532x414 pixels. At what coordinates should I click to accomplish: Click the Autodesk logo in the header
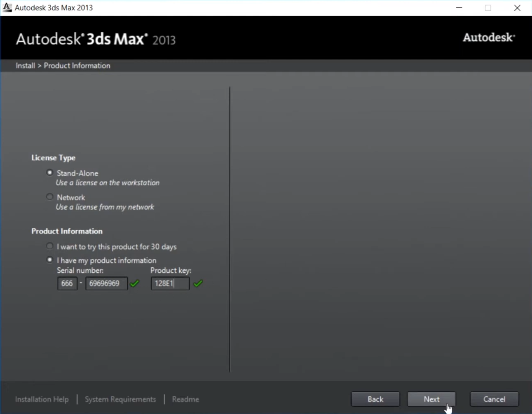(488, 37)
